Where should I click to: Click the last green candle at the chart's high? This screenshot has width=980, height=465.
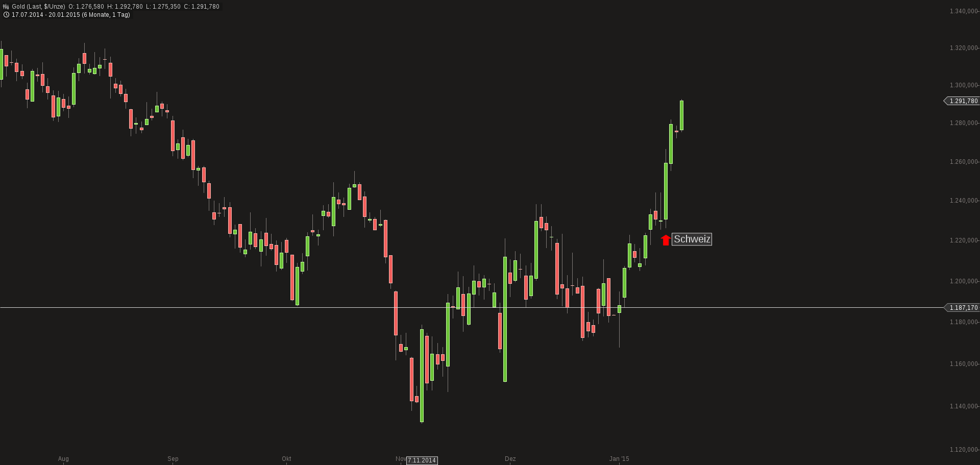click(x=681, y=115)
